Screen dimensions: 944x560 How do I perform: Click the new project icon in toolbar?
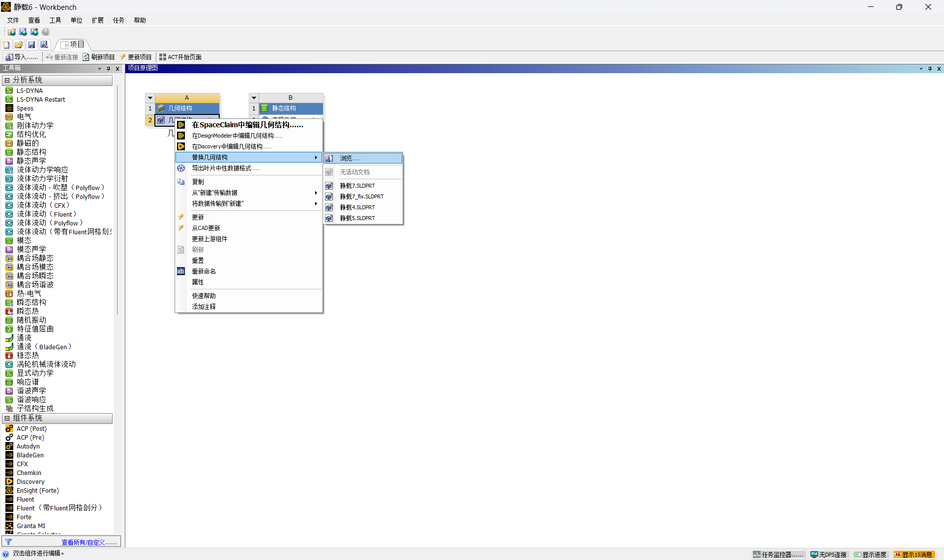(6, 45)
